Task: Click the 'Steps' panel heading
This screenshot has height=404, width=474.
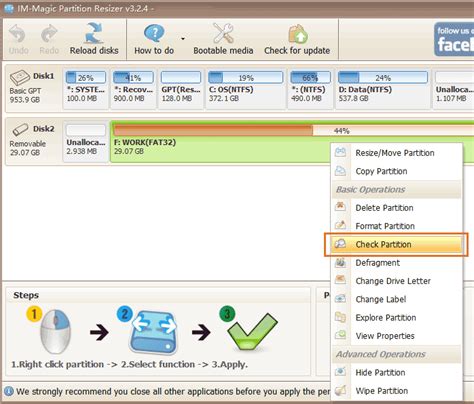Action: [26, 295]
